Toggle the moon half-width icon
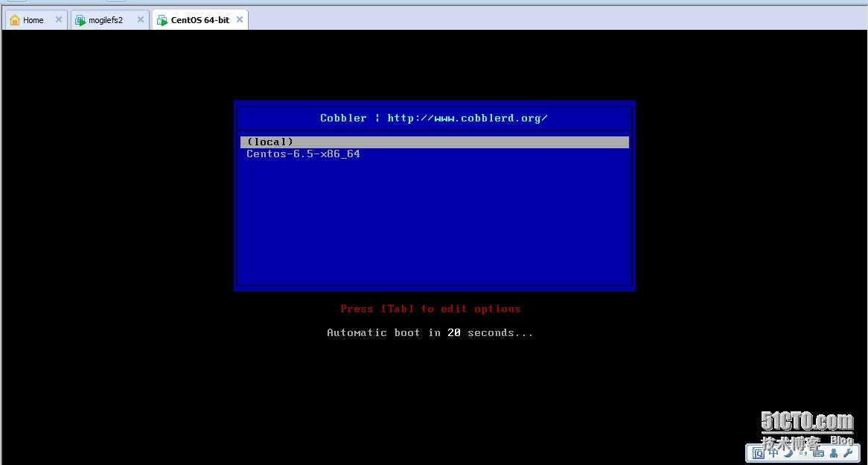Viewport: 868px width, 465px height. 788,452
